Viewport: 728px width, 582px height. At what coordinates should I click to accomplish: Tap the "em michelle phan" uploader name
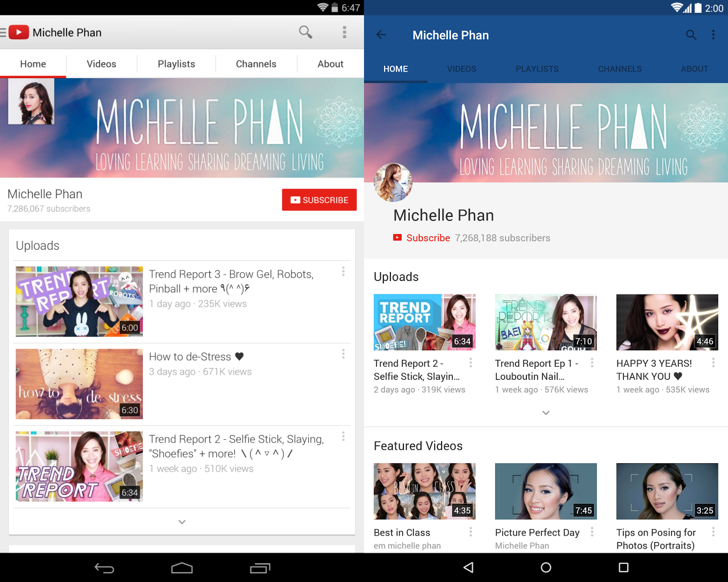pyautogui.click(x=408, y=546)
